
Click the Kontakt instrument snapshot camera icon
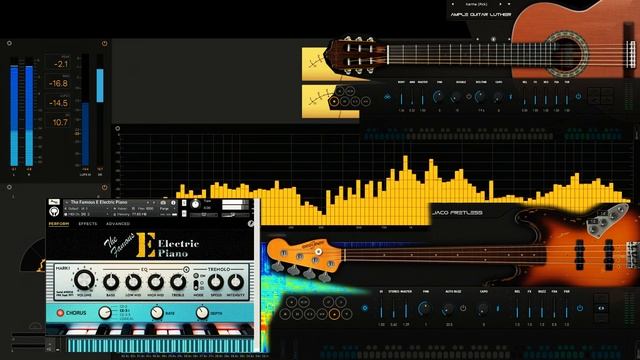pyautogui.click(x=163, y=202)
